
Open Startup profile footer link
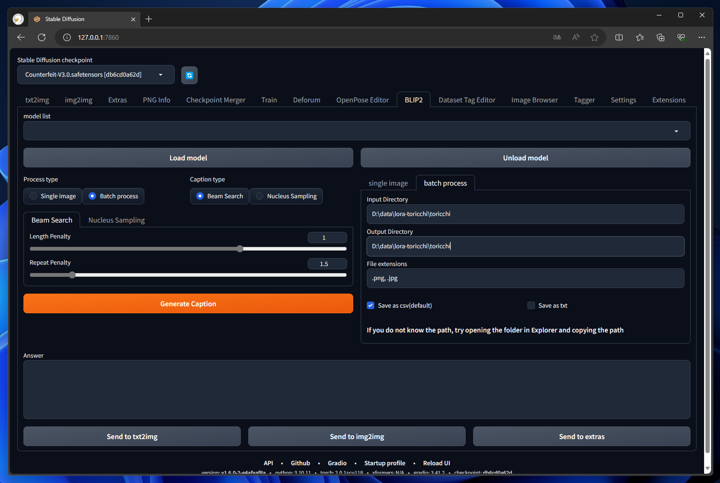tap(385, 463)
